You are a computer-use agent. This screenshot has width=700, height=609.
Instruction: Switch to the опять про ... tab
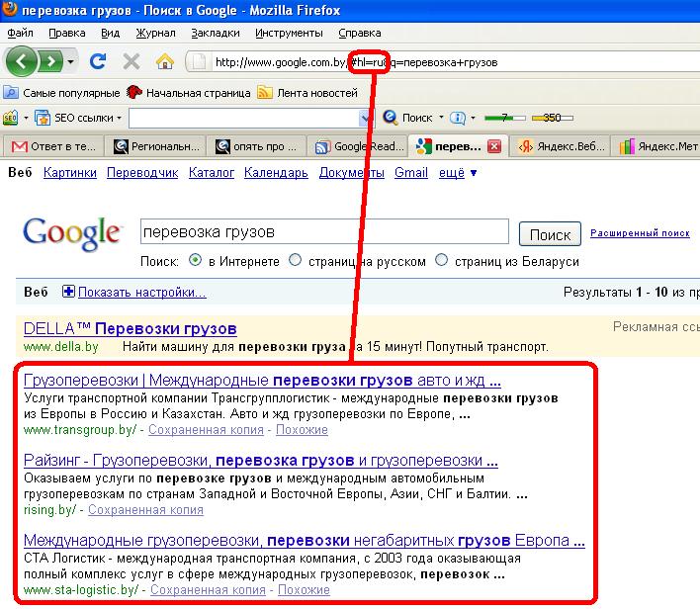coord(256,146)
